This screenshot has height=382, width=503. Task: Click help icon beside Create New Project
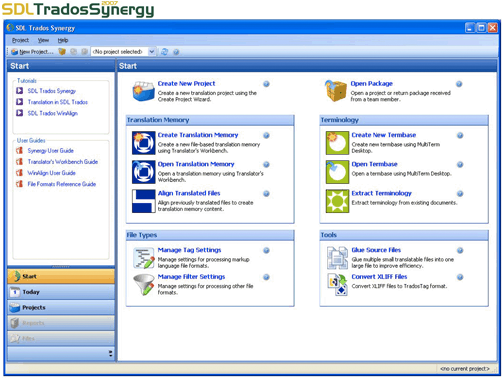coord(266,84)
